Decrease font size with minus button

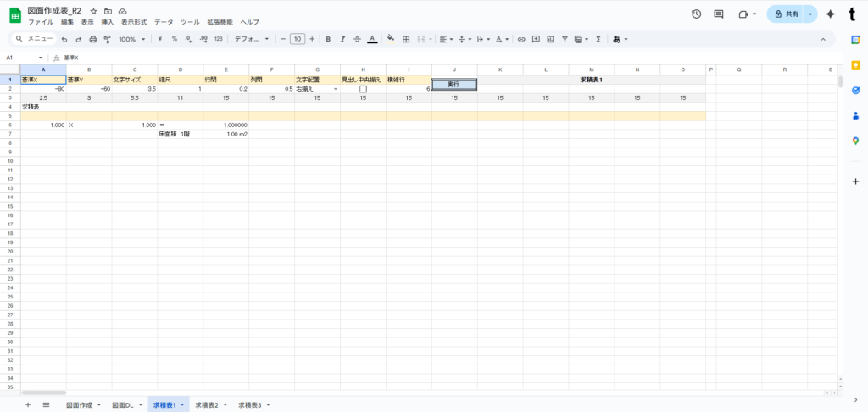[x=283, y=39]
